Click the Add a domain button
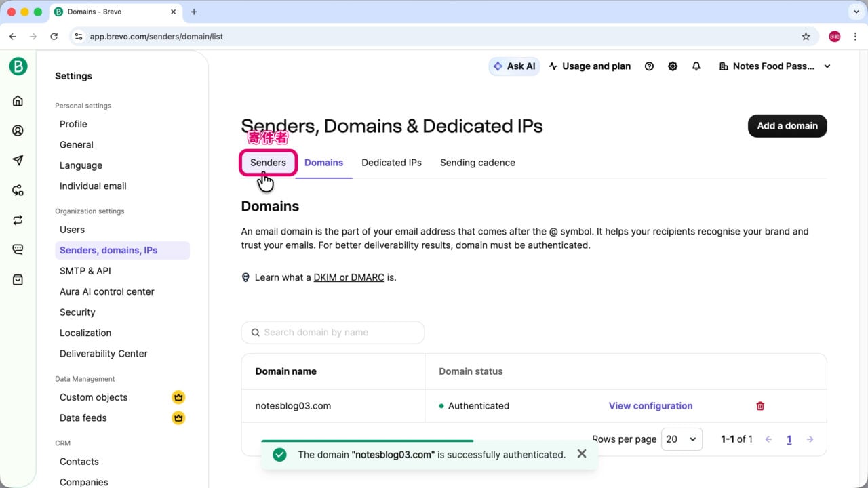This screenshot has height=488, width=868. coord(787,125)
